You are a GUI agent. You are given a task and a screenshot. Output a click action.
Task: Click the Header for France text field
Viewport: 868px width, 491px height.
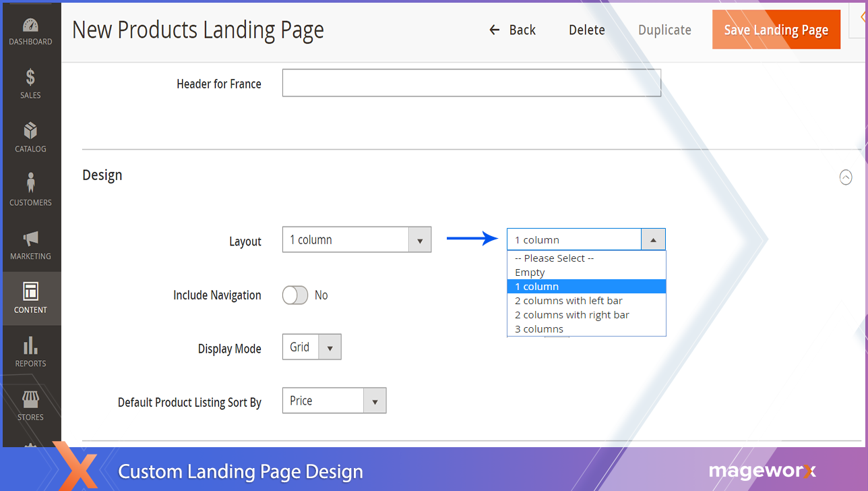(x=471, y=84)
